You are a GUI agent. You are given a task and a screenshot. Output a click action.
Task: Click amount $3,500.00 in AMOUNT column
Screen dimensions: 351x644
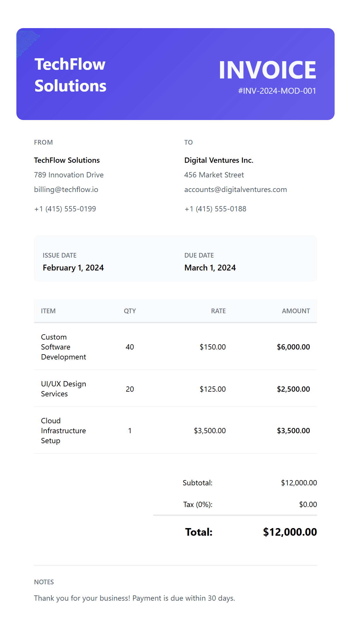293,431
